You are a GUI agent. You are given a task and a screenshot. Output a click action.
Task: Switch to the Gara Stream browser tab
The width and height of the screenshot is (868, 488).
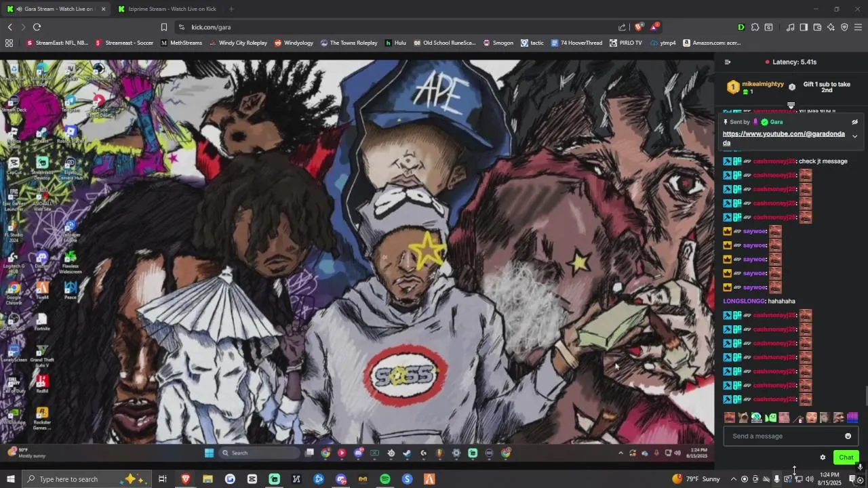click(57, 9)
